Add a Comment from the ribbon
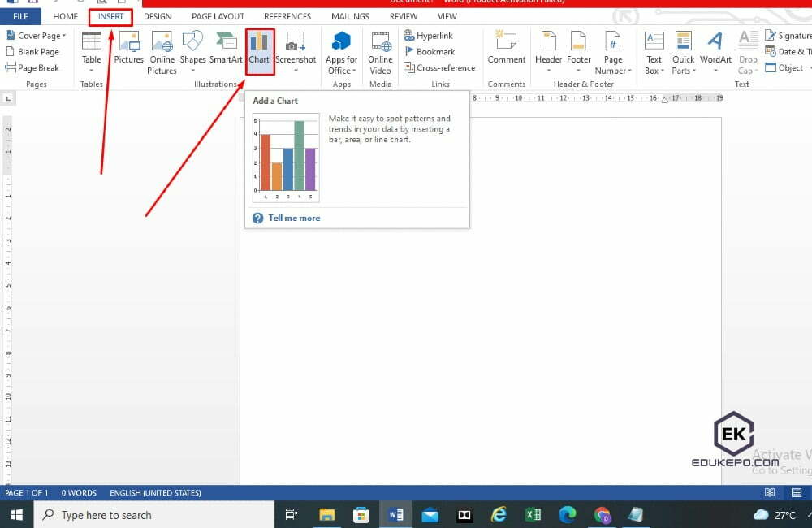 (x=507, y=50)
